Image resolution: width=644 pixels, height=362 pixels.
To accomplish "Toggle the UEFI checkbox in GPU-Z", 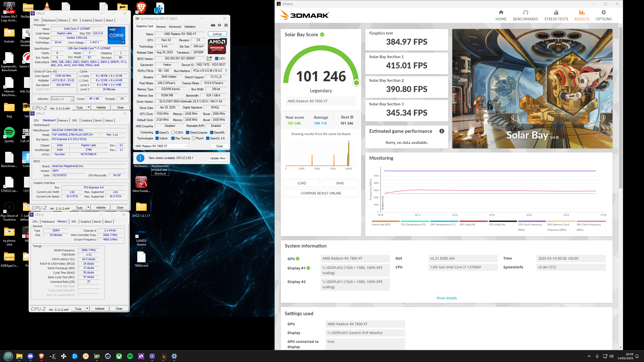I will click(x=217, y=59).
